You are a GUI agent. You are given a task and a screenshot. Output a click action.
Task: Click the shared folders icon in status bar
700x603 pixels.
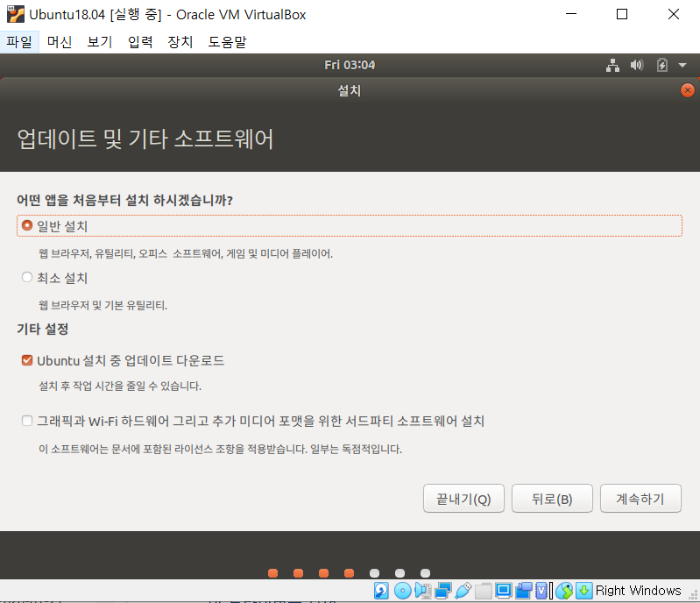tap(483, 591)
